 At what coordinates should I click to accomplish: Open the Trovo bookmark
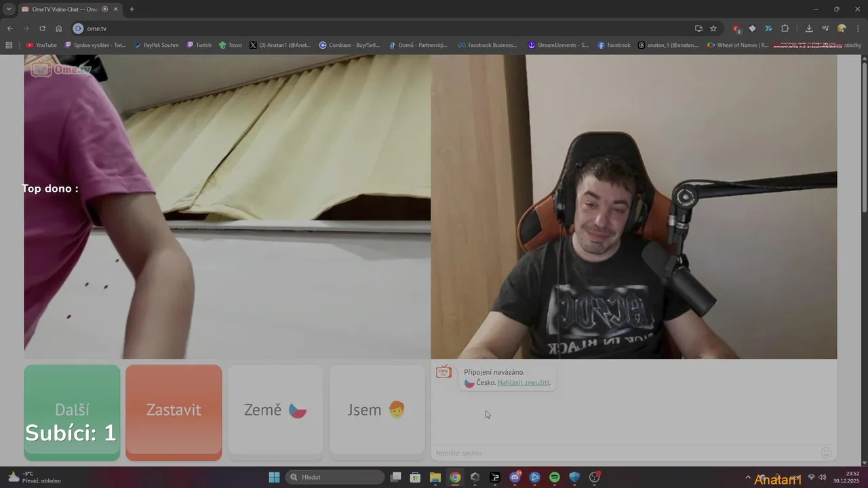coord(231,45)
